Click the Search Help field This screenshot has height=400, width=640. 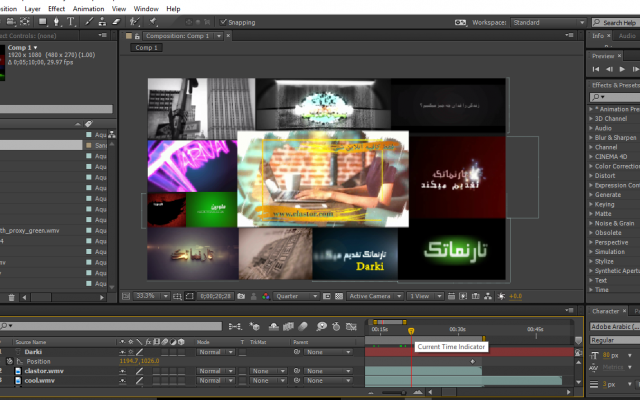click(616, 22)
